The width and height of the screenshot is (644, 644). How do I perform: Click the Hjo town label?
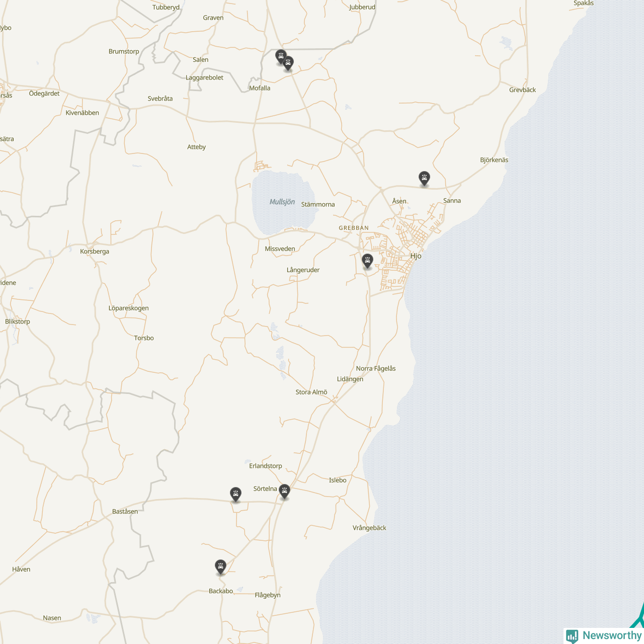[x=416, y=256]
